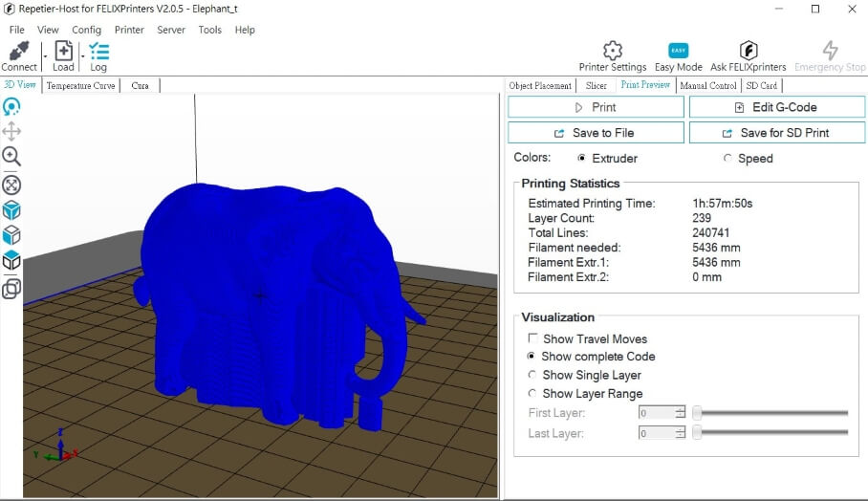The image size is (868, 501).
Task: Switch to the Cura tab
Action: pos(141,85)
